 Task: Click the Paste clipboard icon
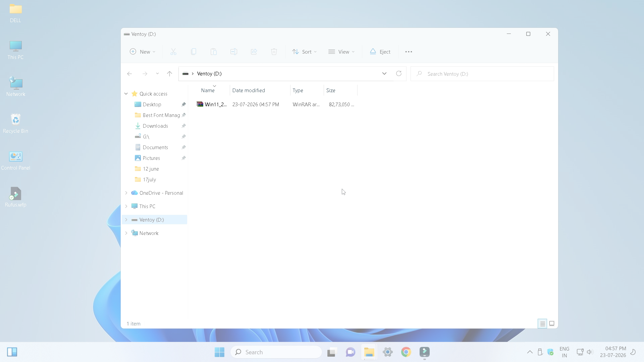point(214,52)
